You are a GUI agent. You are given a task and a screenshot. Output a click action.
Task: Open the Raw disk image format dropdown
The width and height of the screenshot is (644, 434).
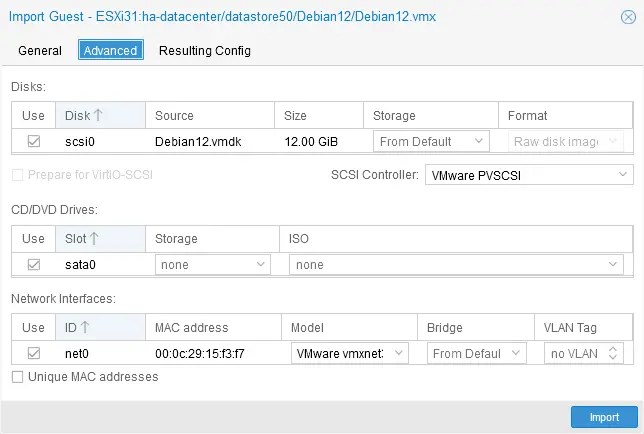tap(566, 141)
